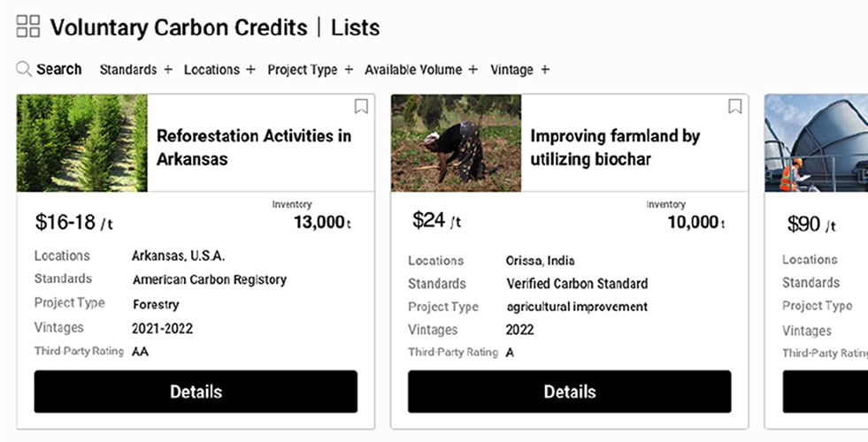This screenshot has height=442, width=868.
Task: Click the plus icon next to Standards
Action: 168,70
